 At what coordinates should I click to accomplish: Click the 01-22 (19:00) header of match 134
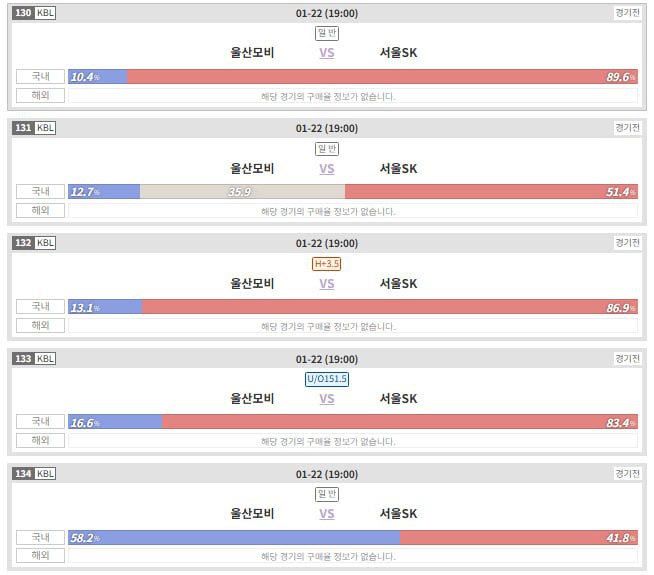327,474
